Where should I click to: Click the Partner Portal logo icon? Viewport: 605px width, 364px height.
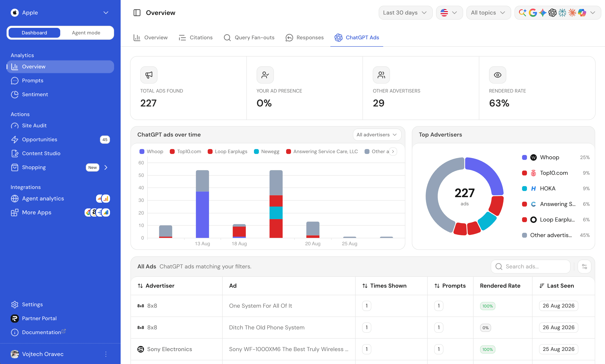pos(15,318)
